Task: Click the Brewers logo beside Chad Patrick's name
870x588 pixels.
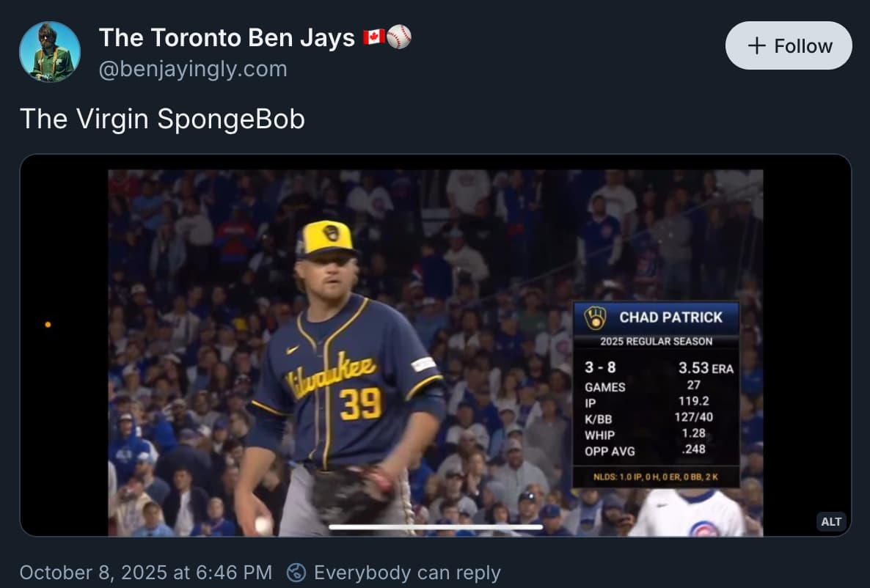Action: pyautogui.click(x=595, y=317)
